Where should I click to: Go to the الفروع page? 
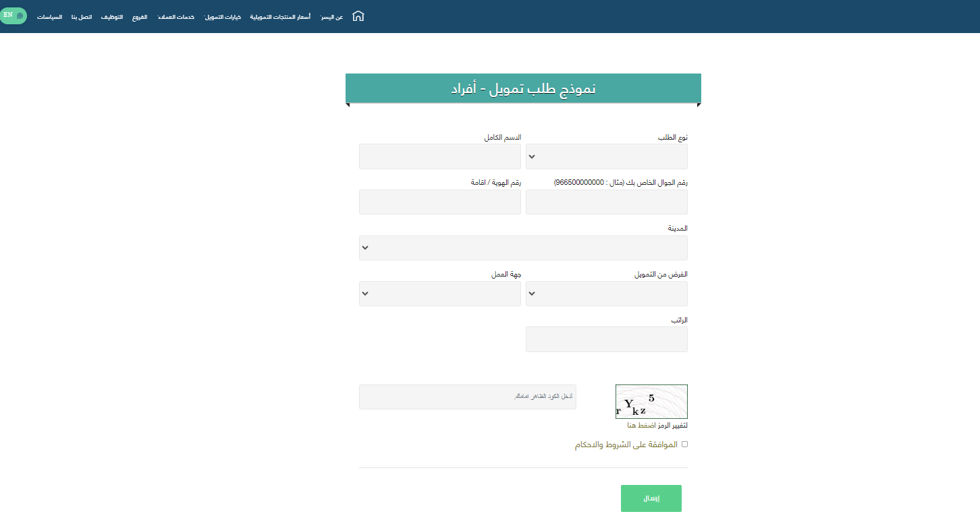tap(139, 16)
